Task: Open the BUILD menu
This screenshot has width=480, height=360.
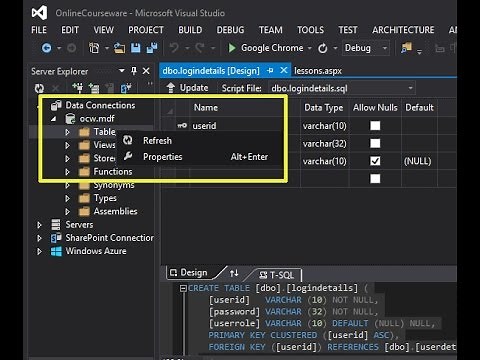Action: [190, 30]
